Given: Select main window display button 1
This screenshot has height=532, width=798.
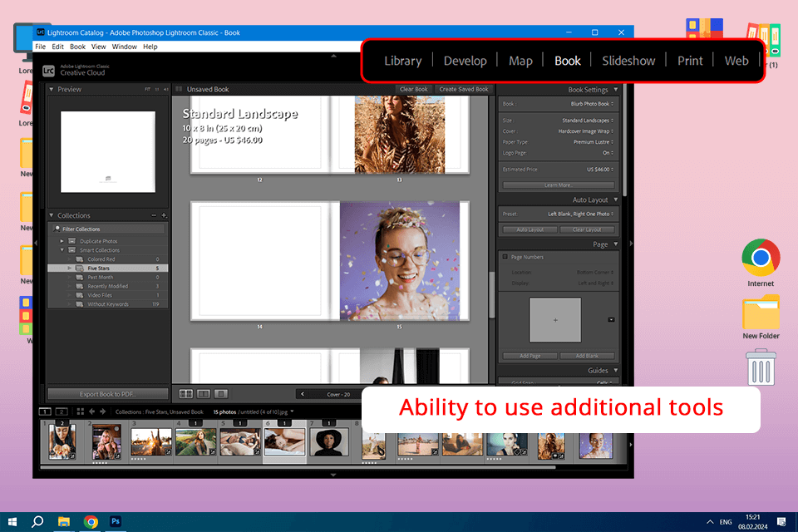Looking at the screenshot, I should tap(45, 411).
